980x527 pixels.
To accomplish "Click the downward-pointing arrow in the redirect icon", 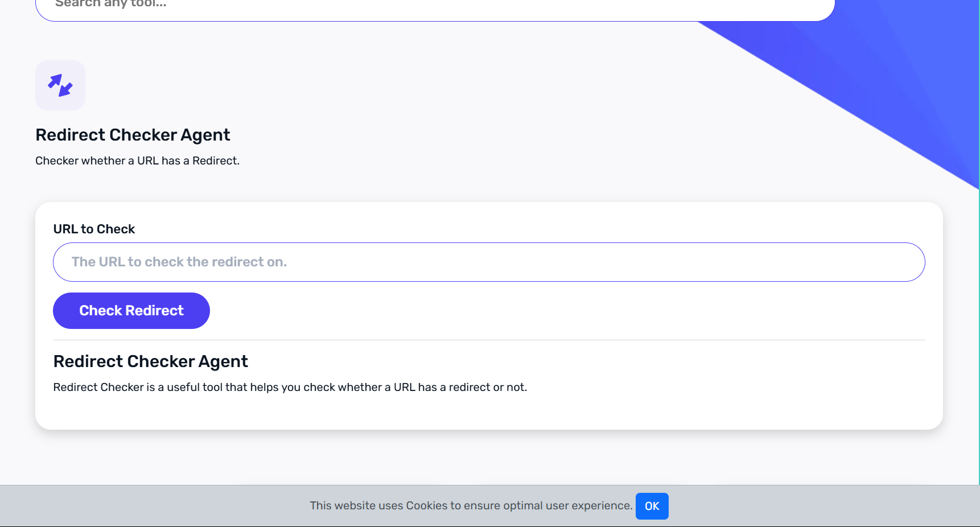I will (66, 89).
